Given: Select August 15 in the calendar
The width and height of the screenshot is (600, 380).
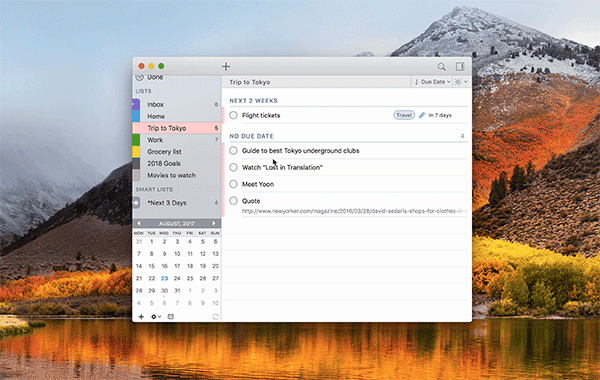Looking at the screenshot, I should [x=152, y=266].
